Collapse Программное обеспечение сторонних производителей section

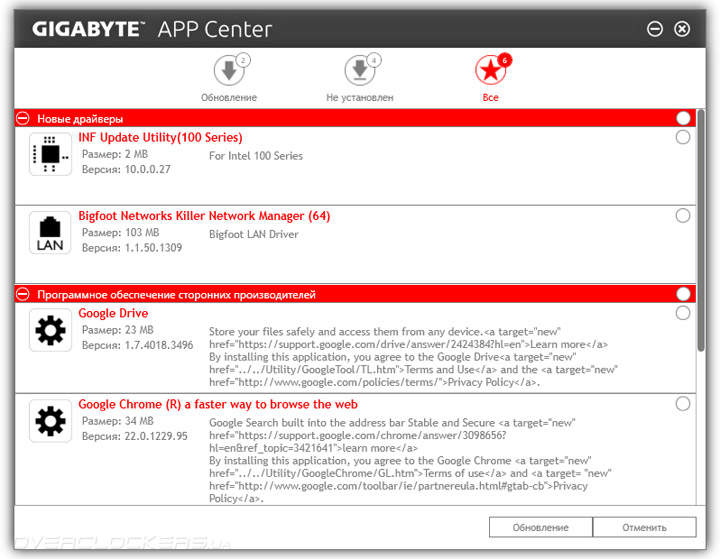coord(22,294)
